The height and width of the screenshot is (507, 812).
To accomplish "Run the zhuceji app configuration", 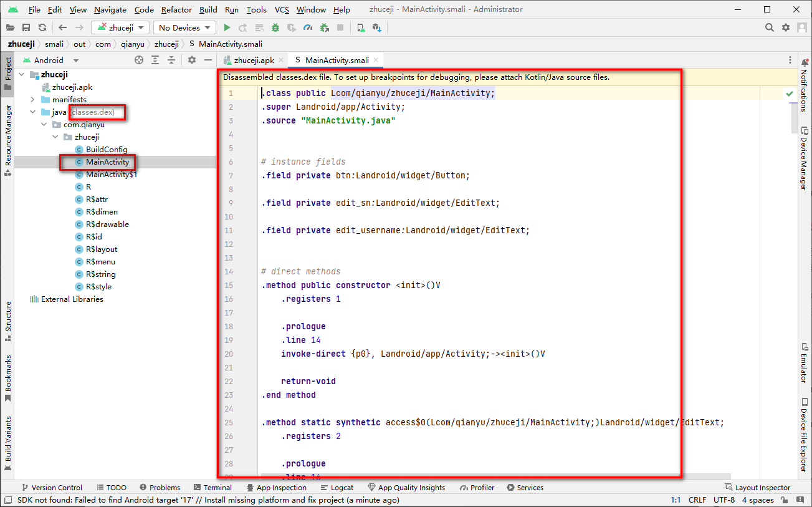I will point(227,27).
